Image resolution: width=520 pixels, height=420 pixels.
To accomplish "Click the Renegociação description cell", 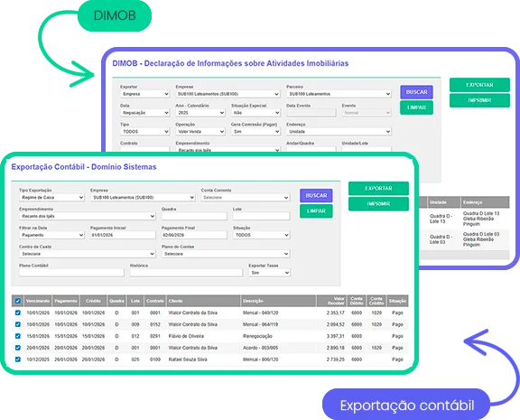I will [257, 336].
